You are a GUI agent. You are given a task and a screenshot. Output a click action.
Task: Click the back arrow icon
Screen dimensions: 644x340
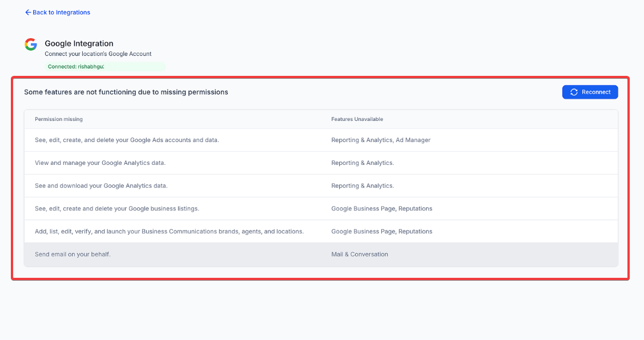[x=28, y=13]
